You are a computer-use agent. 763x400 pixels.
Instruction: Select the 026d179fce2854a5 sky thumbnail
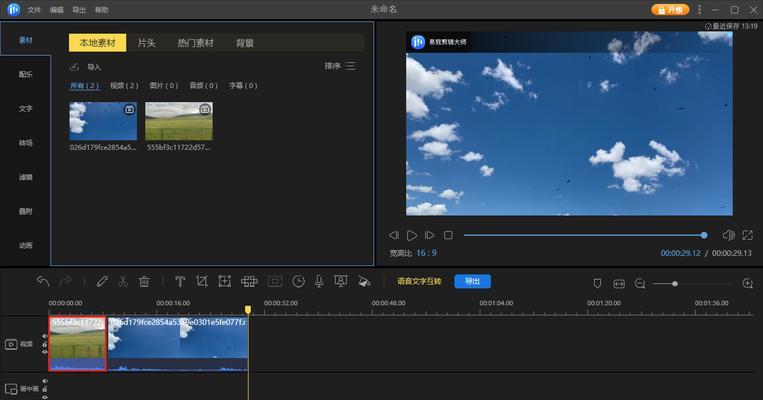[x=103, y=121]
